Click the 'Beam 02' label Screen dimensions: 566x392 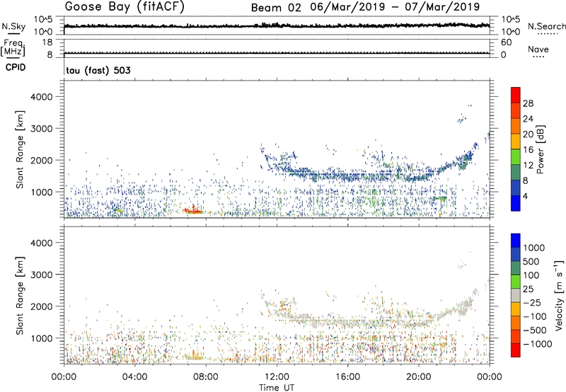click(276, 8)
